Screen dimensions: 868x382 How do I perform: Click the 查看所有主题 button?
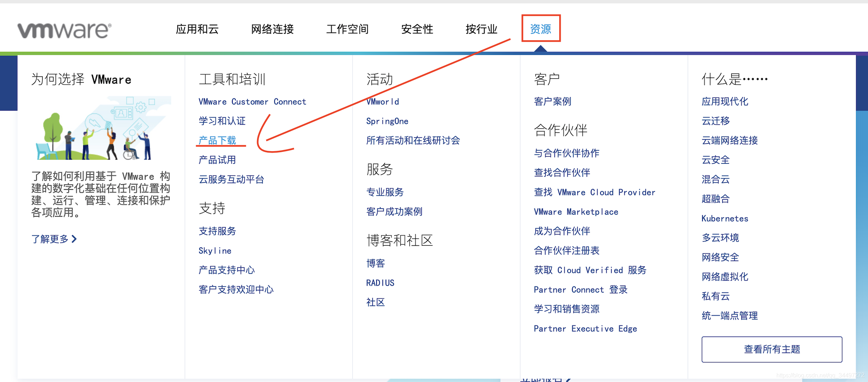tap(772, 349)
